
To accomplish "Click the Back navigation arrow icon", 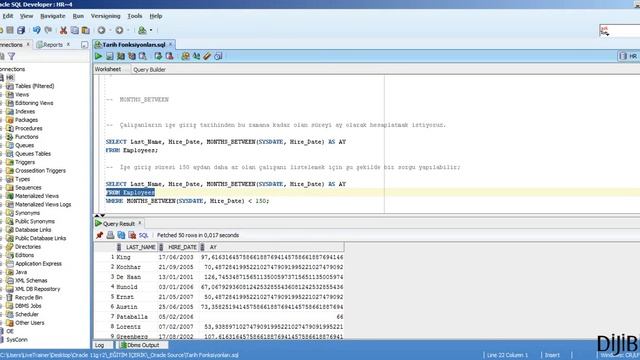I will (x=101, y=30).
